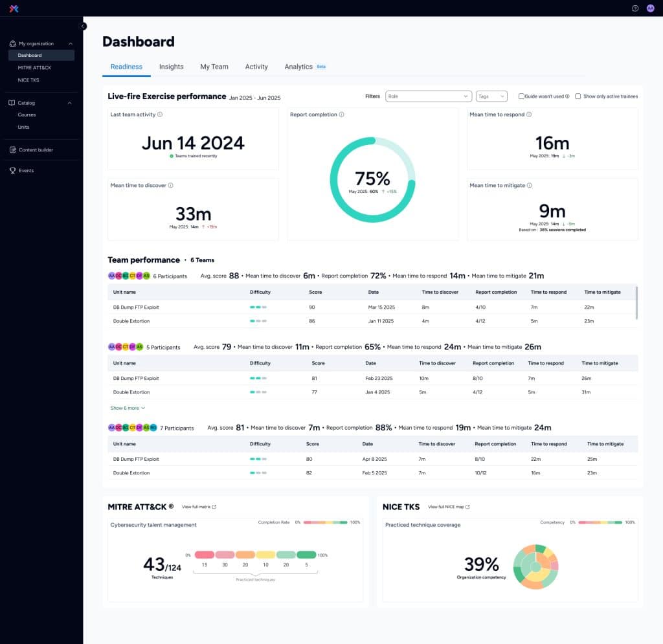
Task: Click the app logo in the top-left corner
Action: pos(14,8)
